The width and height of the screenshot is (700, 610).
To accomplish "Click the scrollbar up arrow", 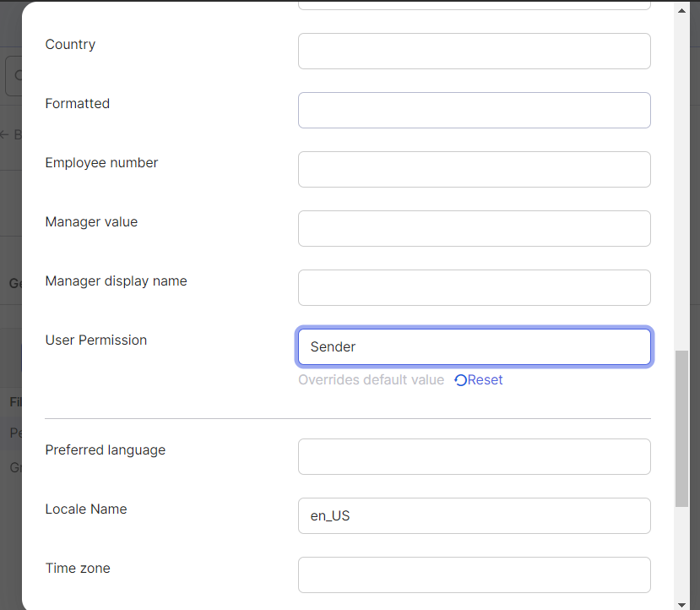I will pos(681,11).
